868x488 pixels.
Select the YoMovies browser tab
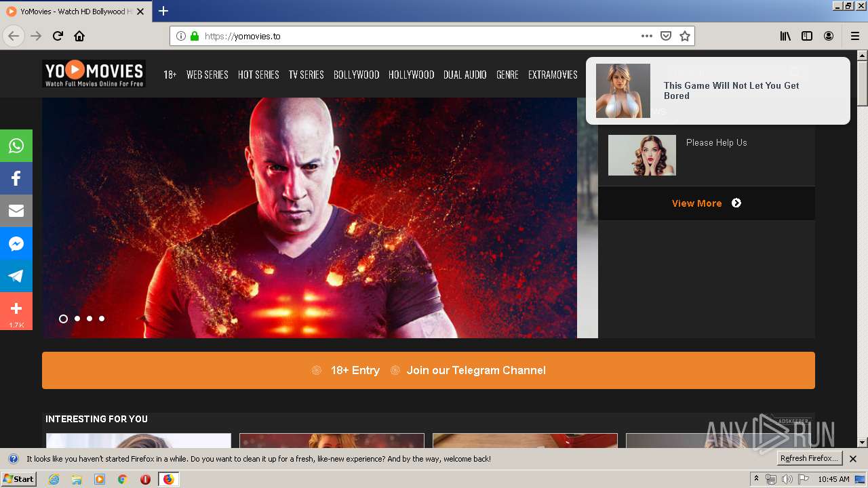click(x=76, y=12)
